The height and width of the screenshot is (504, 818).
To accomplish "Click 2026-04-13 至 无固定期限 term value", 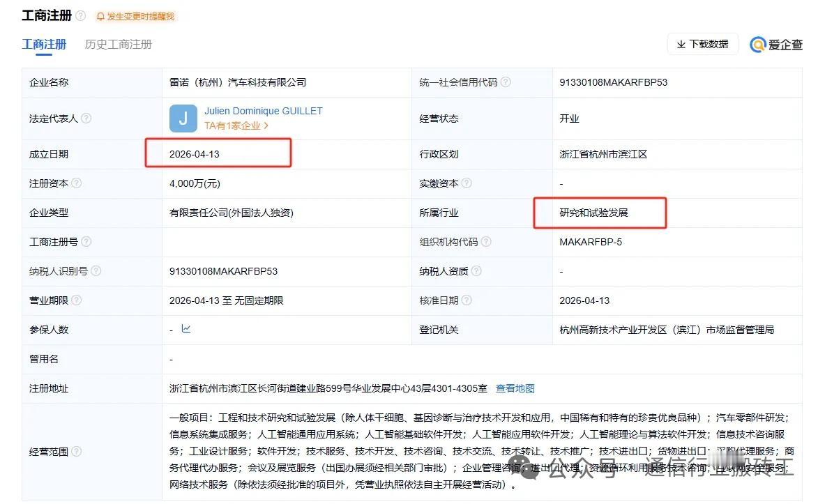I will pos(227,300).
